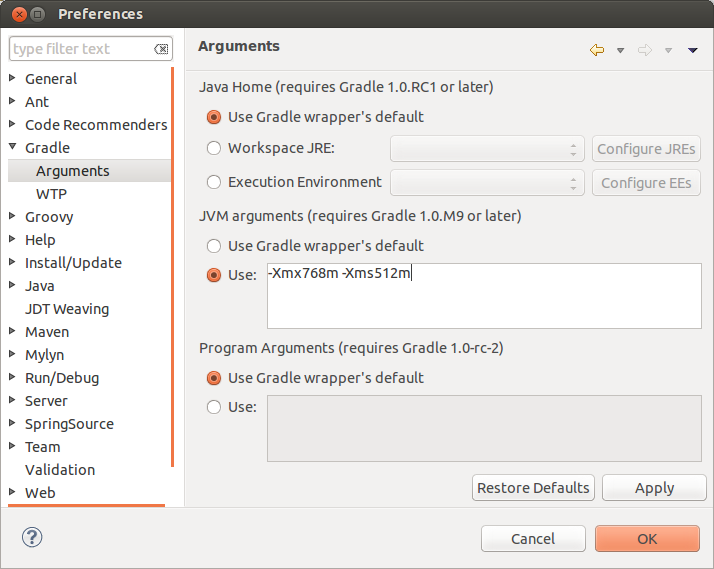Select the Server category label

(46, 401)
